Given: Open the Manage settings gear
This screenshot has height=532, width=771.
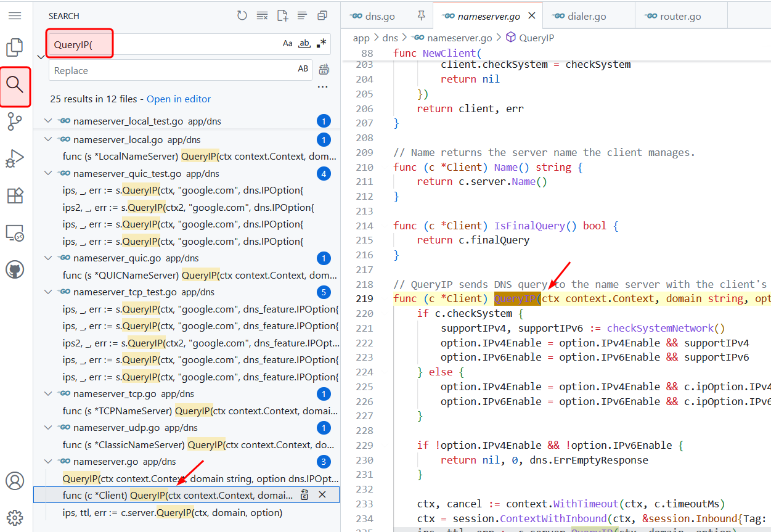Looking at the screenshot, I should pos(15,517).
